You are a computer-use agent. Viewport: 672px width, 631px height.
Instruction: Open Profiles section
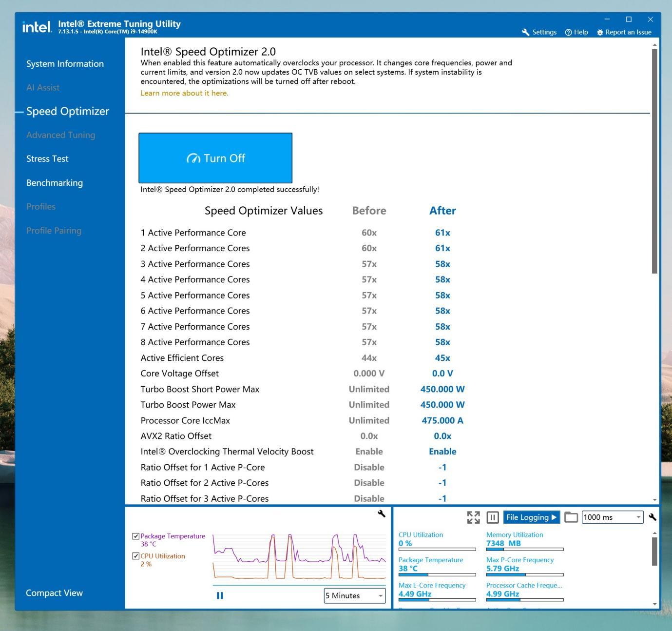(x=41, y=207)
